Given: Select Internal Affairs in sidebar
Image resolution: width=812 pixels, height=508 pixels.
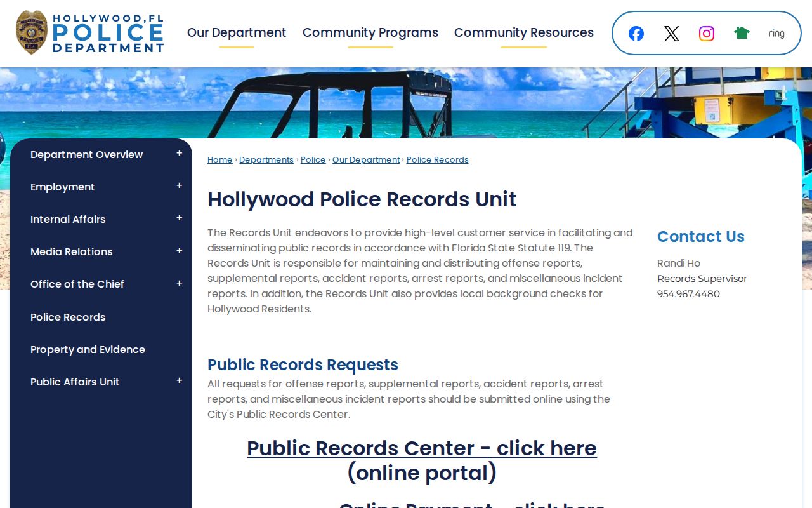Looking at the screenshot, I should (68, 220).
